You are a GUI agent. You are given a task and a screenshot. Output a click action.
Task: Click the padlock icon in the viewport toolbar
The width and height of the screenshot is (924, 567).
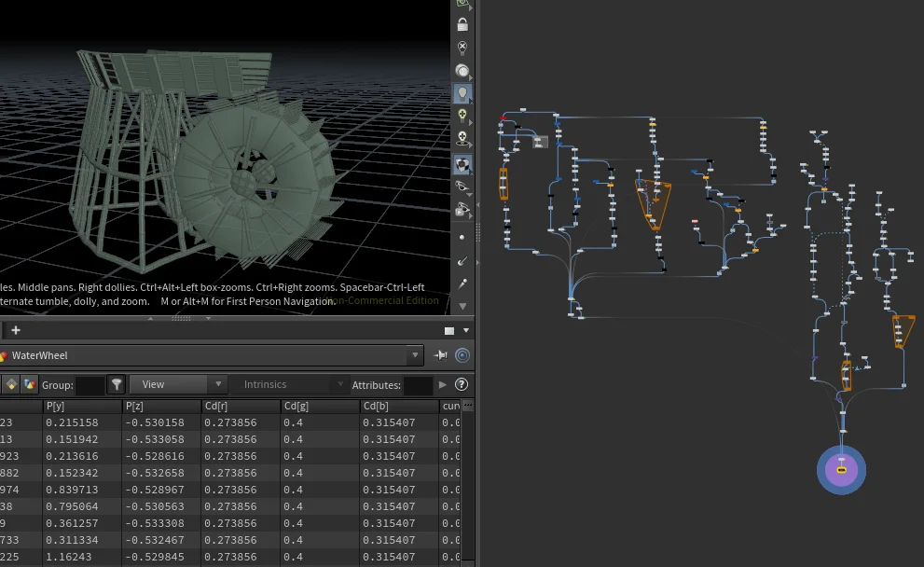(x=462, y=24)
